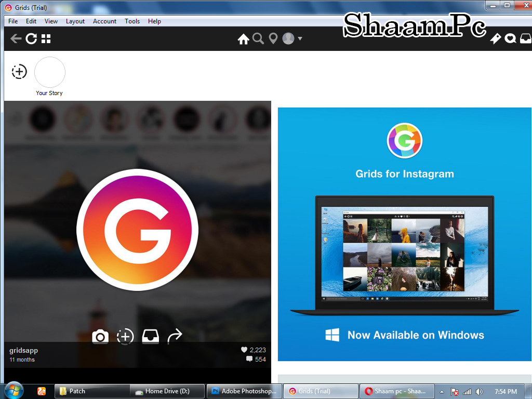The height and width of the screenshot is (399, 532).
Task: Open the location pin icon
Action: coord(273,38)
